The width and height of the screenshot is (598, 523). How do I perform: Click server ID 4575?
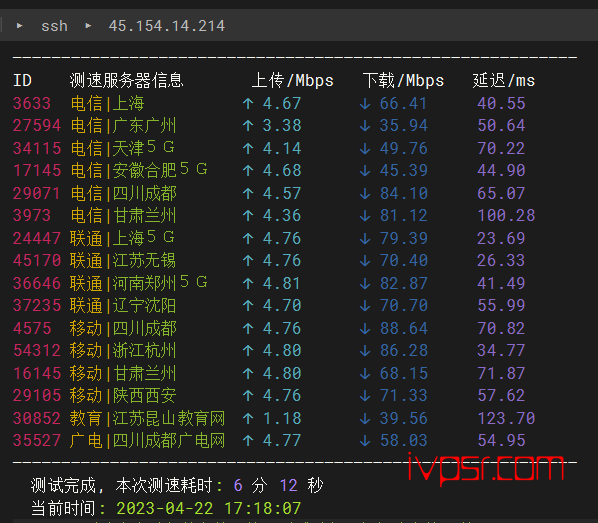pyautogui.click(x=32, y=328)
